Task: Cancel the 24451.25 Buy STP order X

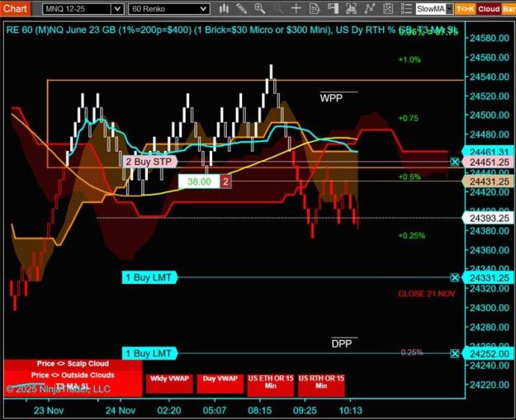Action: 454,162
